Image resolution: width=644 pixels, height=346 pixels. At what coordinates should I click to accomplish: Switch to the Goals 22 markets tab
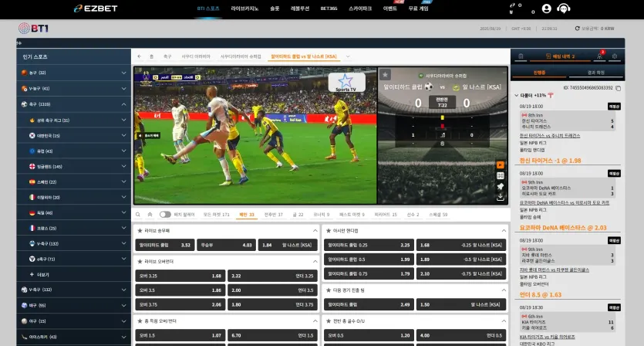[x=298, y=215]
